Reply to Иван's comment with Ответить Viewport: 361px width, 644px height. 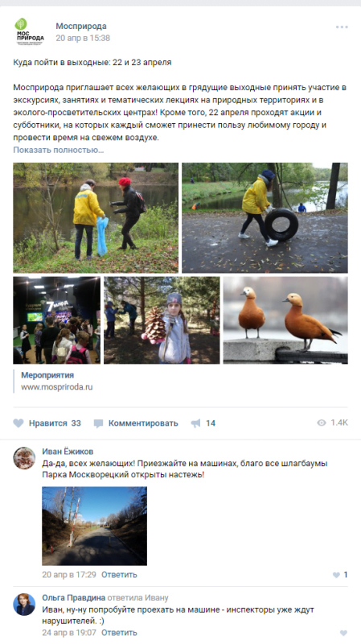coord(119,575)
